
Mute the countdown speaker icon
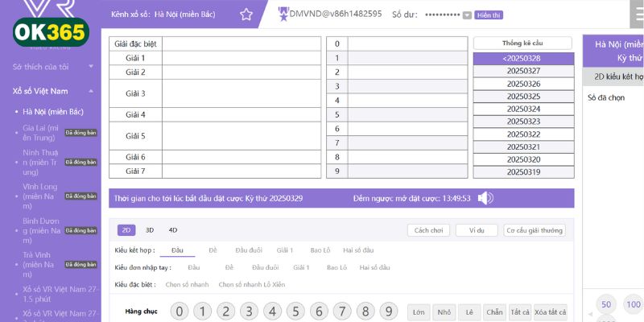click(485, 198)
